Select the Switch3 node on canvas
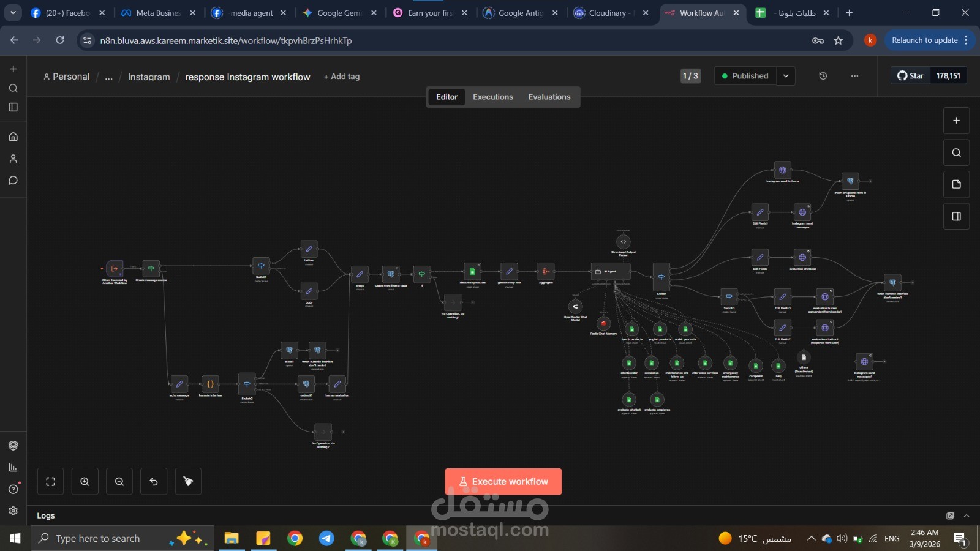Image resolution: width=980 pixels, height=551 pixels. pos(729,297)
